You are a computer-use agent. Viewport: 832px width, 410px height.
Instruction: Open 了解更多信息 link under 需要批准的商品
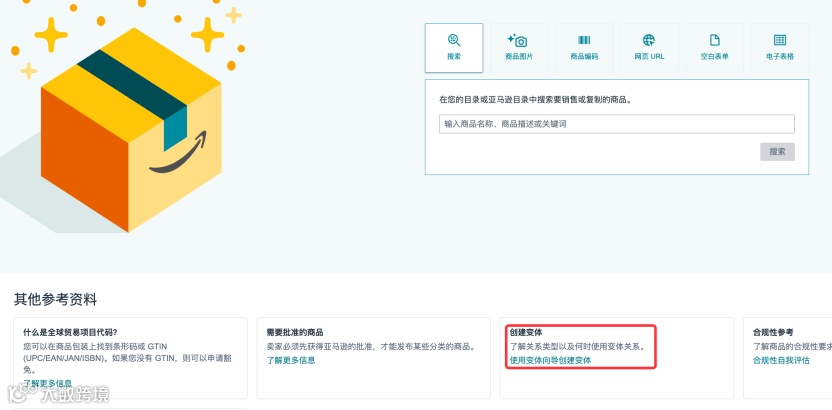click(291, 360)
